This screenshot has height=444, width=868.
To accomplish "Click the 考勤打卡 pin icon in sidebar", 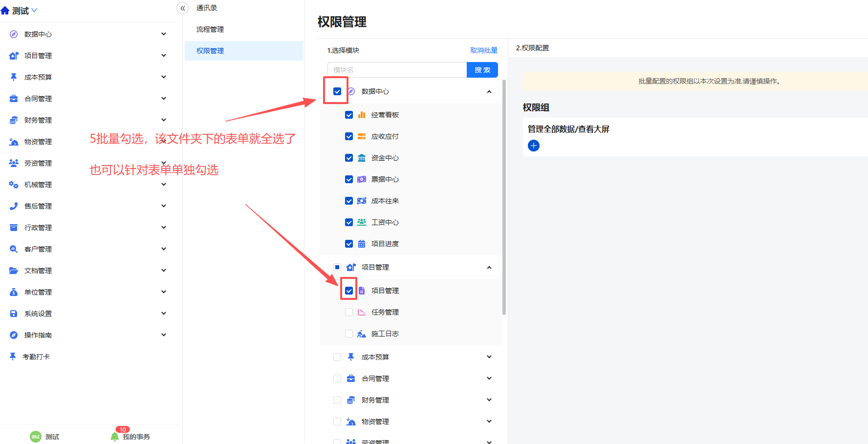I will point(13,357).
